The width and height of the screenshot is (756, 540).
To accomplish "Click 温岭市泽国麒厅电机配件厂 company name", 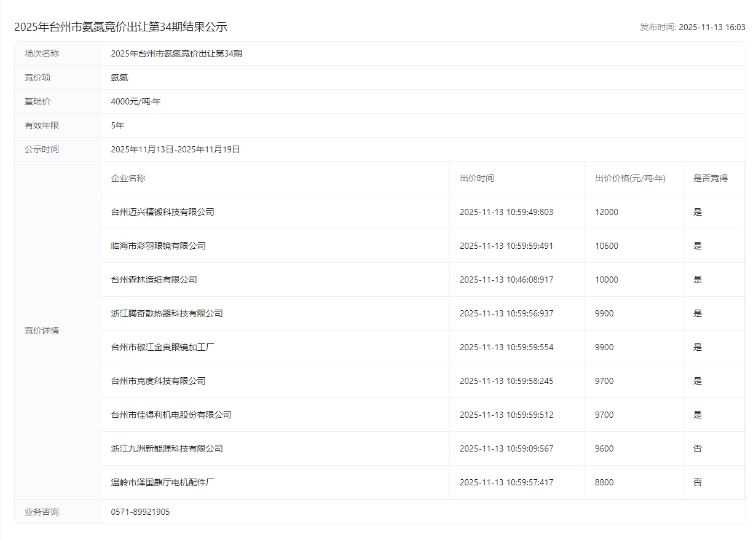I will [x=162, y=482].
